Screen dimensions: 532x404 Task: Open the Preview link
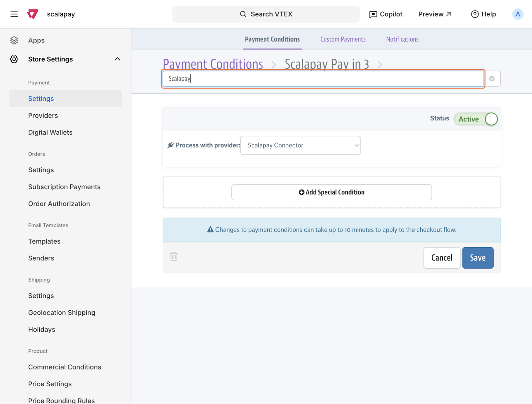(435, 14)
